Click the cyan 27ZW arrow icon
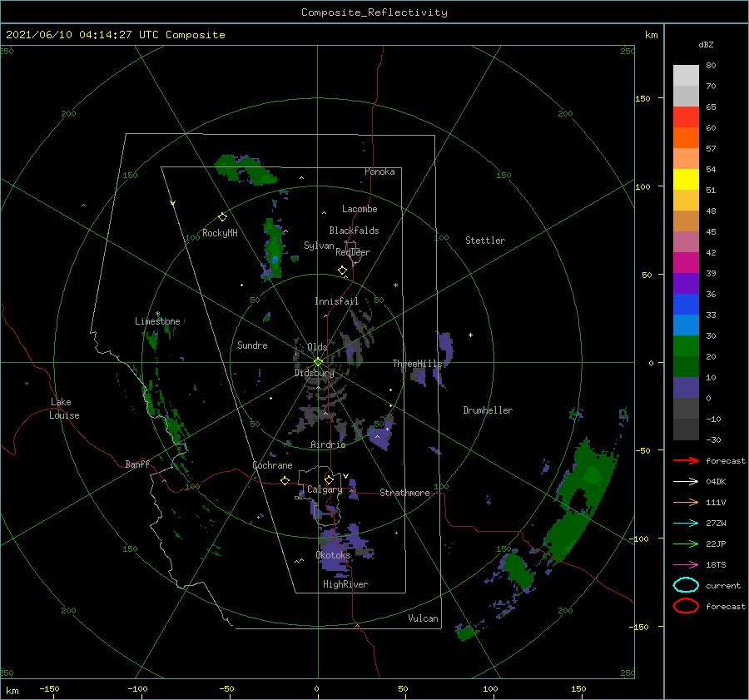Screen dimensions: 749x700 [x=686, y=524]
